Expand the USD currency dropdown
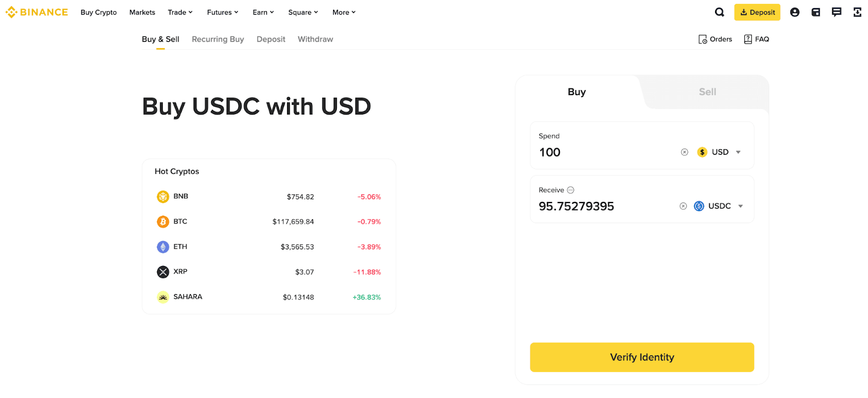 point(720,152)
